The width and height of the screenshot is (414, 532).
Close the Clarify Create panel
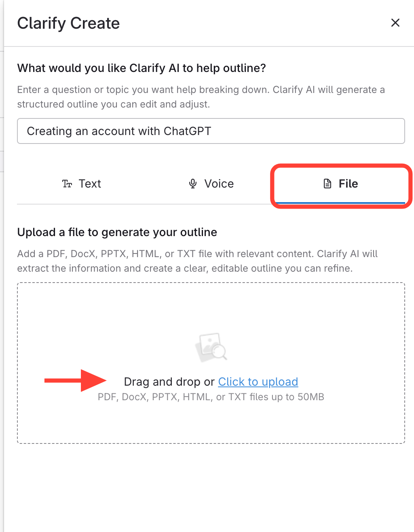pos(395,23)
